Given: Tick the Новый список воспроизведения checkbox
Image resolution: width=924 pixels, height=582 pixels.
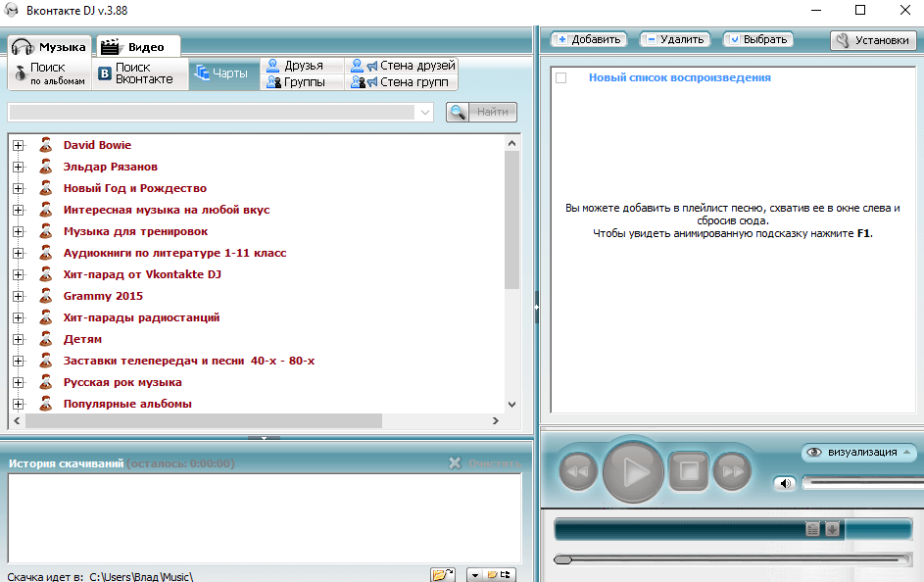Looking at the screenshot, I should click(561, 77).
